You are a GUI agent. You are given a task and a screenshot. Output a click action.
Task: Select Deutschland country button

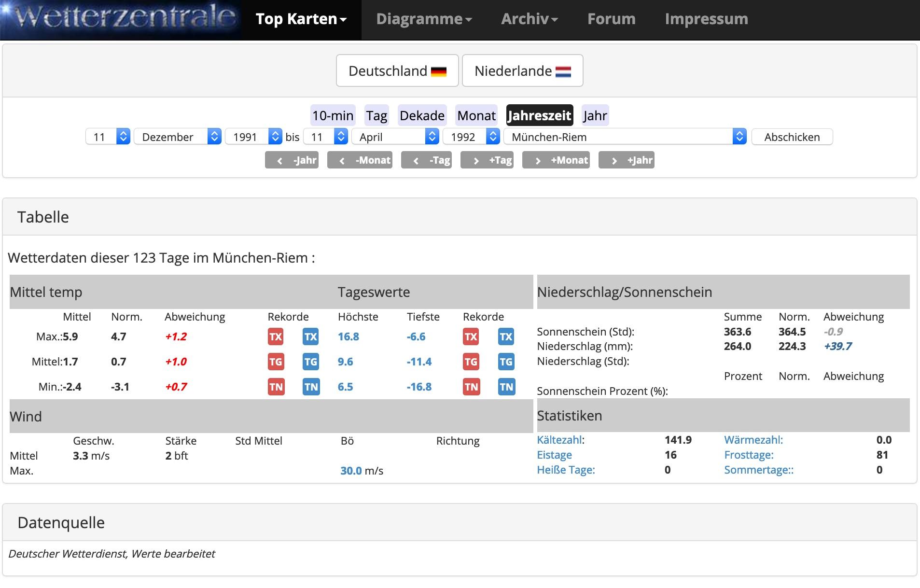[x=397, y=70]
